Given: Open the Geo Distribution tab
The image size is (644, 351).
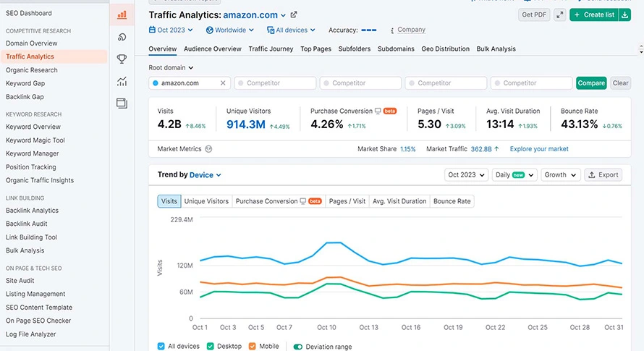Looking at the screenshot, I should (x=445, y=48).
